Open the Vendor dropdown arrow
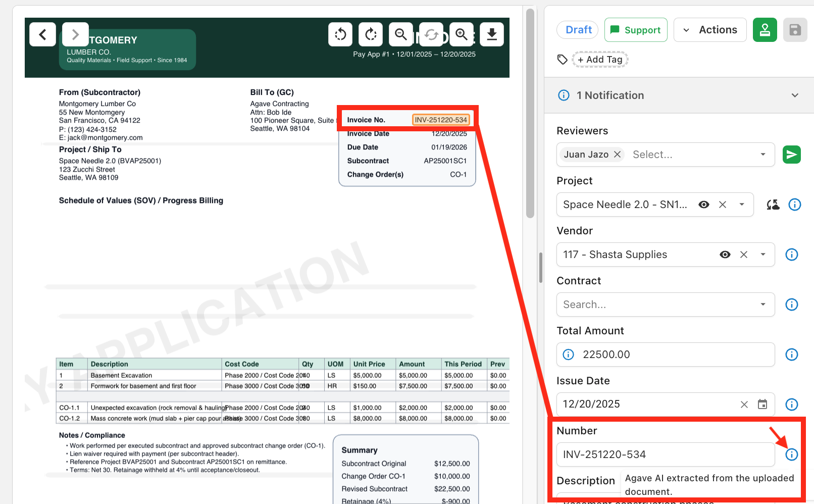The image size is (814, 504). pos(763,255)
